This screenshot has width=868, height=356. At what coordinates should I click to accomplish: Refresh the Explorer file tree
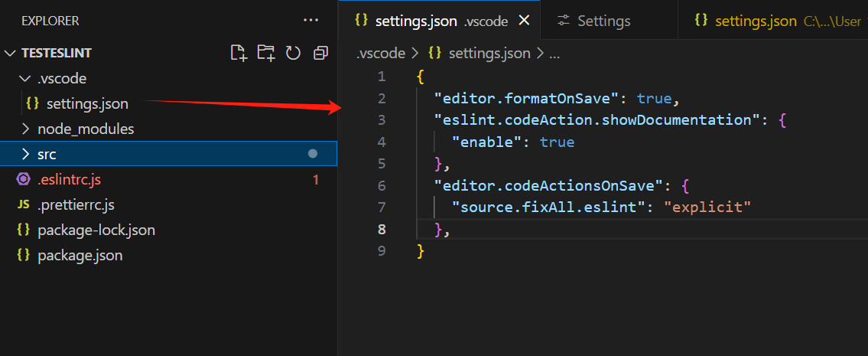293,53
